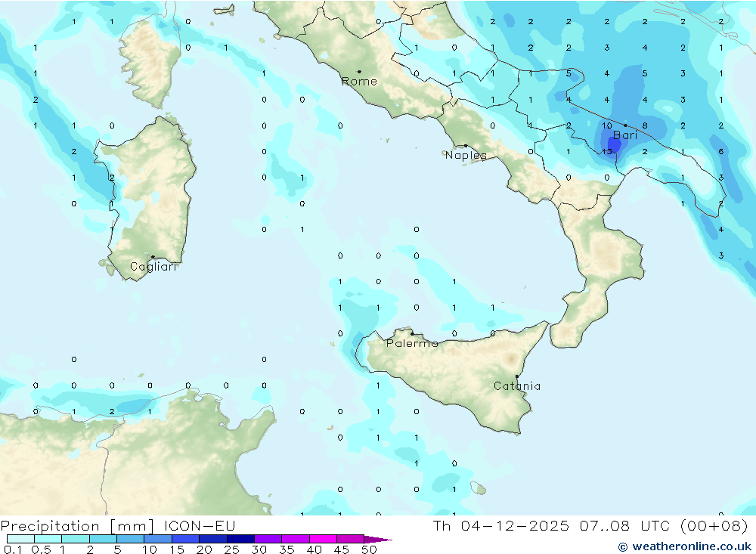Image resolution: width=756 pixels, height=554 pixels.
Task: Pick the legend swatch between 45 and 50
Action: point(351,539)
